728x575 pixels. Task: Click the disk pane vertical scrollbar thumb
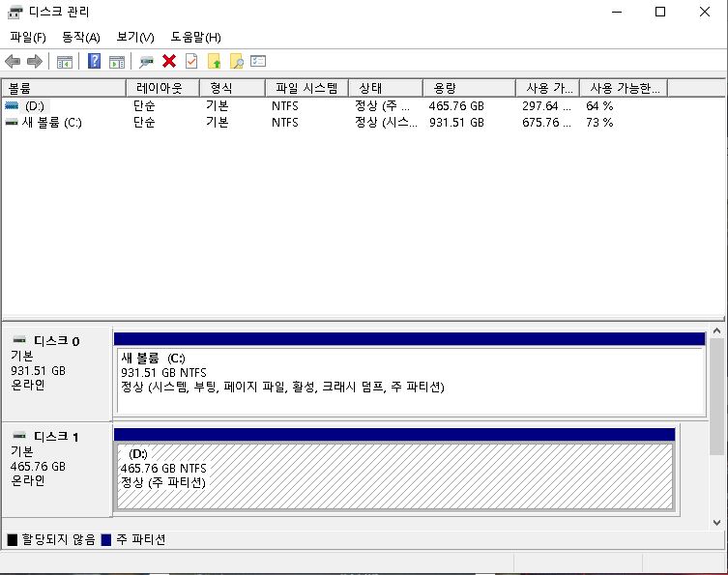coord(716,397)
